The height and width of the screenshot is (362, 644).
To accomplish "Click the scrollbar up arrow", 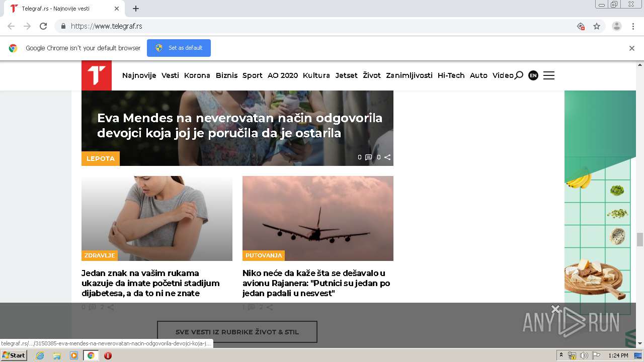I will pos(640,64).
